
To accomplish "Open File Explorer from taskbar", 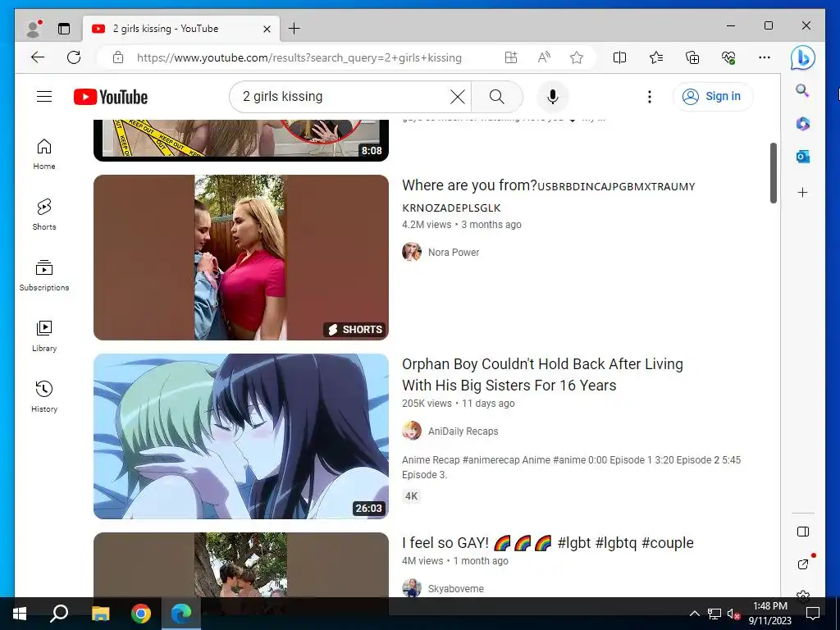I will 100,614.
